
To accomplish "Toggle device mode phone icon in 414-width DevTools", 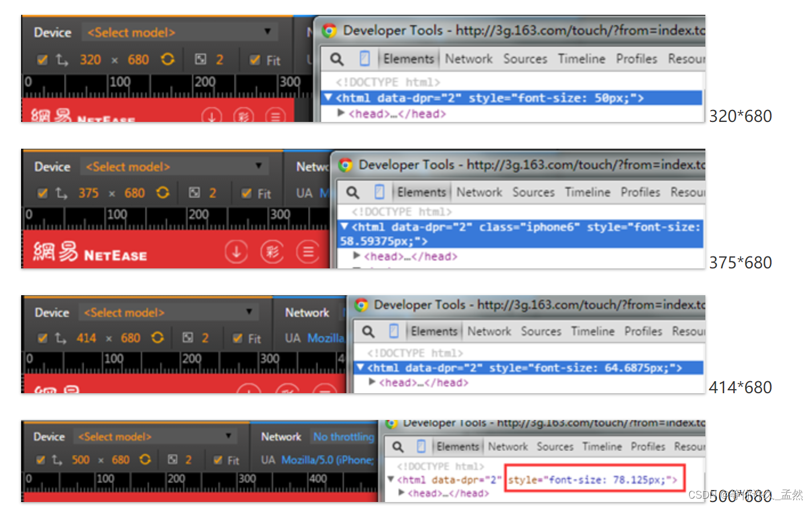I will tap(394, 330).
